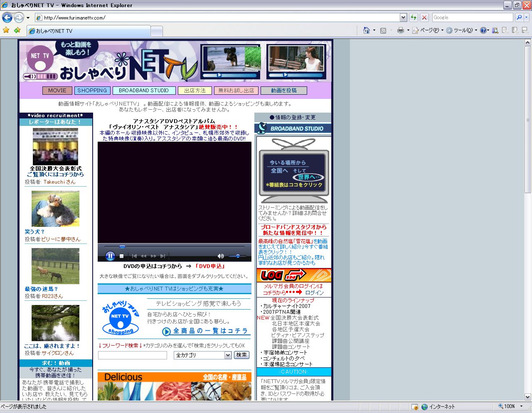Viewport: 532px width, 413px height.
Task: Open the 動画を投稿 navigation button
Action: pos(284,91)
